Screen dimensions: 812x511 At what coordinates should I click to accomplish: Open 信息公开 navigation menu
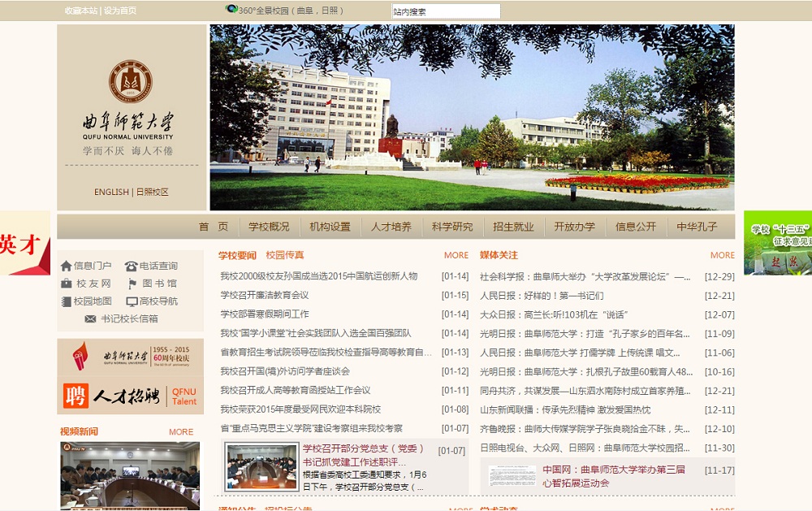coord(636,227)
